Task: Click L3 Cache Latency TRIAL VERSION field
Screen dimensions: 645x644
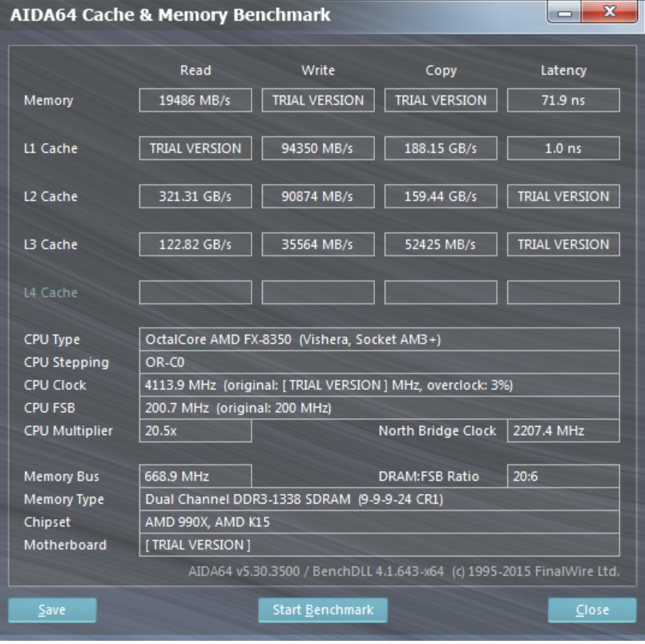Action: (x=563, y=244)
